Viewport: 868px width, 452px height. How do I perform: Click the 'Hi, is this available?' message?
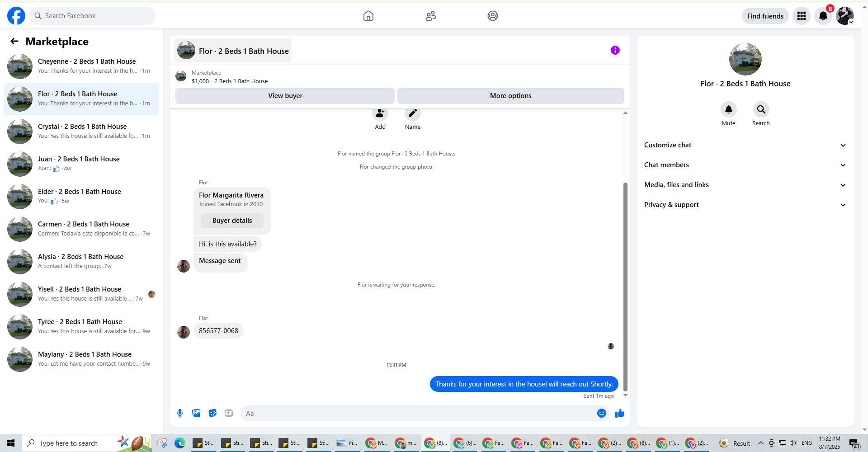(227, 244)
